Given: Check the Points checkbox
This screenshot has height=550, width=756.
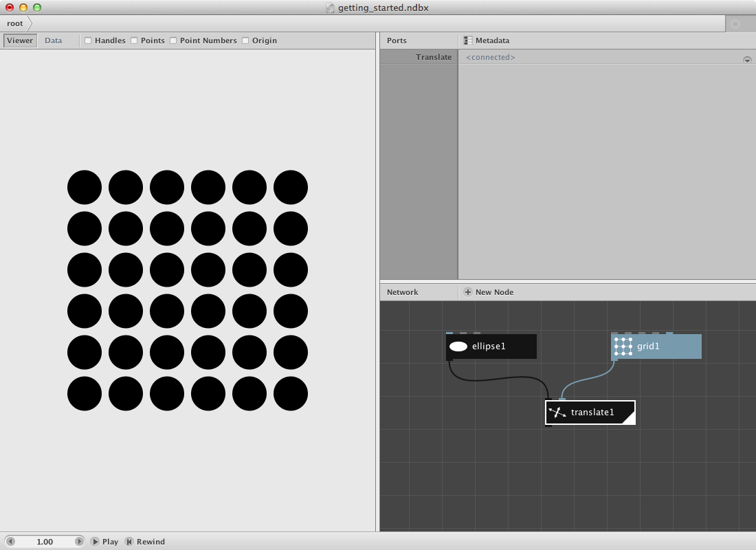Looking at the screenshot, I should click(x=133, y=41).
